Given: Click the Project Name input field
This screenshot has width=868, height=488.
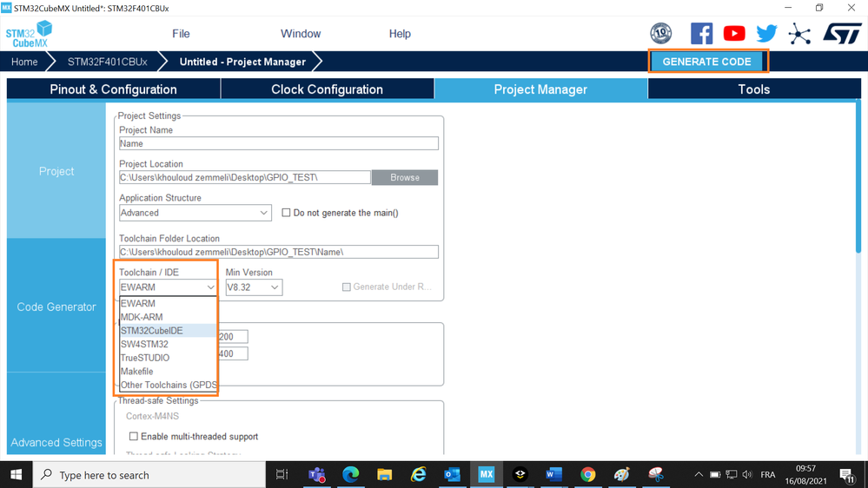Looking at the screenshot, I should coord(278,143).
